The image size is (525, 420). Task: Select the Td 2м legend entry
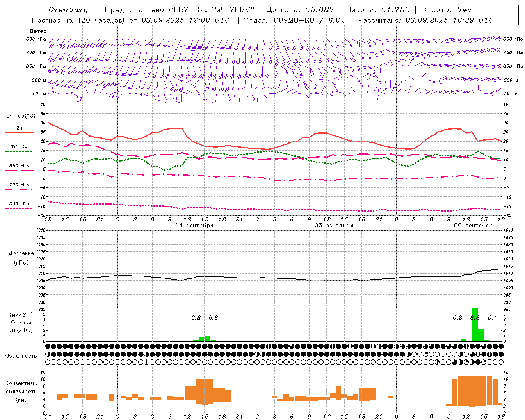(19, 147)
